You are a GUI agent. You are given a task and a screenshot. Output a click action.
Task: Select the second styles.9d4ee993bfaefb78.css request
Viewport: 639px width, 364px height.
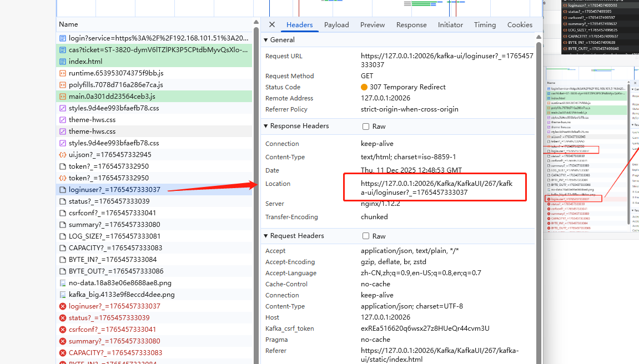click(x=154, y=143)
